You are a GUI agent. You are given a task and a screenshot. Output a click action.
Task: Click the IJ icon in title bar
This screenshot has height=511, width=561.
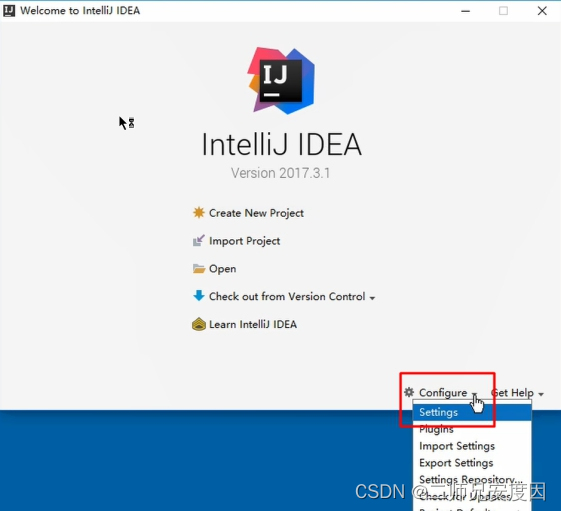(x=9, y=11)
